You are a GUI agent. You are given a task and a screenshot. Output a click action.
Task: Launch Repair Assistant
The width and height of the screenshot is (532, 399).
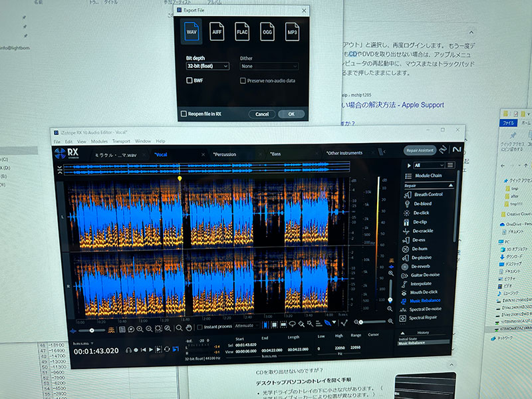coord(420,150)
